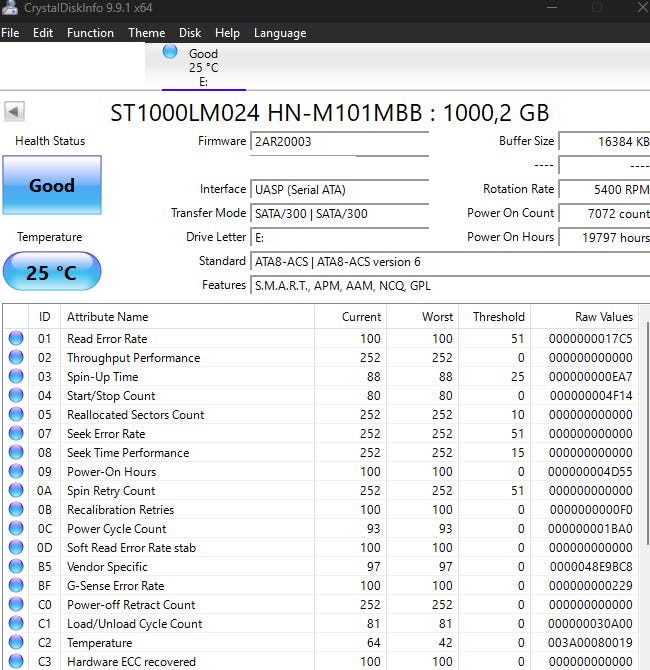
Task: Open the Disk menu
Action: tap(190, 33)
